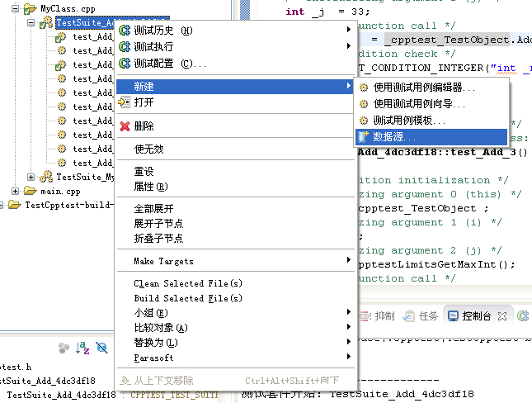Click the 测试历史 menu icon
532x403 pixels.
[x=125, y=31]
